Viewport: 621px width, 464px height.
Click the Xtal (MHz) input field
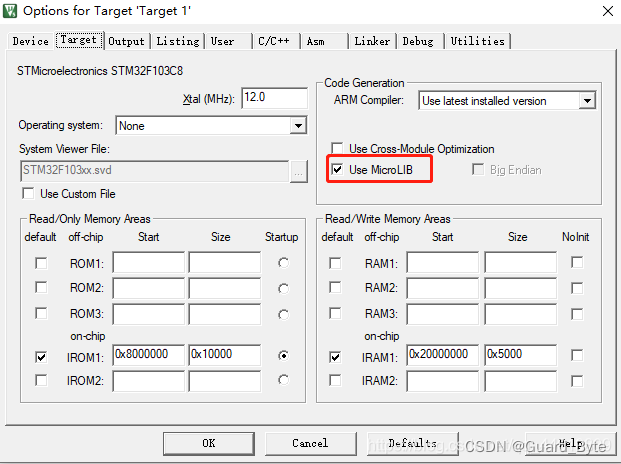pyautogui.click(x=274, y=98)
